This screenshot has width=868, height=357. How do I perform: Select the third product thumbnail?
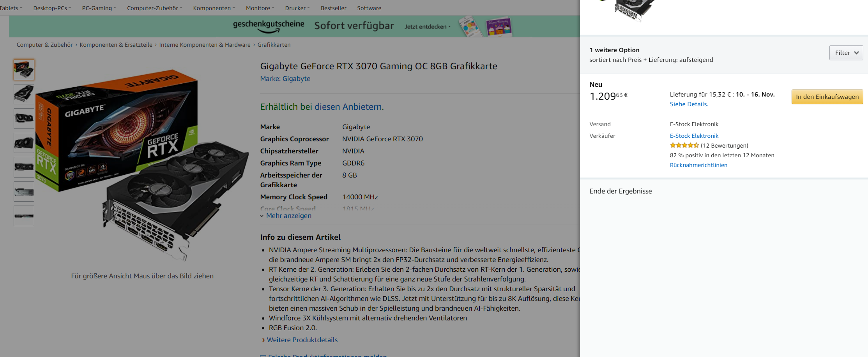pyautogui.click(x=24, y=118)
